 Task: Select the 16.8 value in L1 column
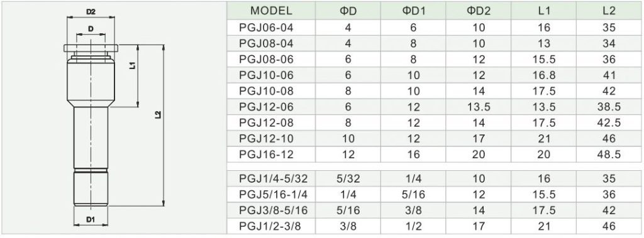(x=543, y=75)
